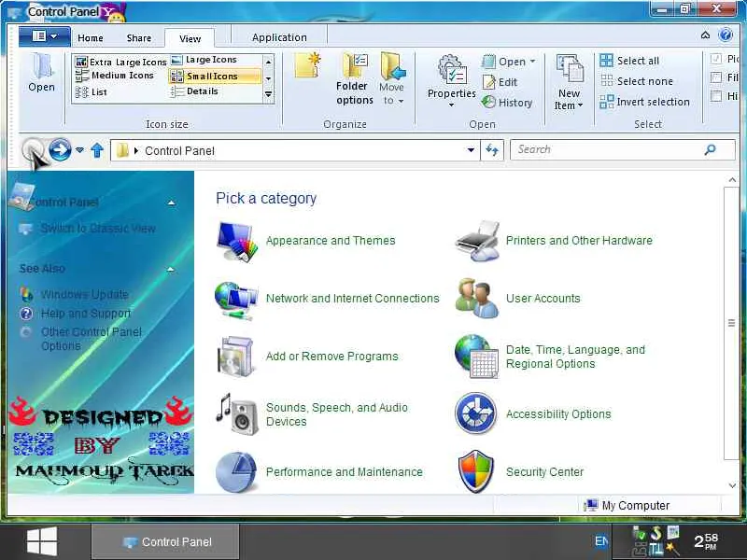Image resolution: width=747 pixels, height=560 pixels.
Task: Select Small Icons view
Action: [x=215, y=77]
